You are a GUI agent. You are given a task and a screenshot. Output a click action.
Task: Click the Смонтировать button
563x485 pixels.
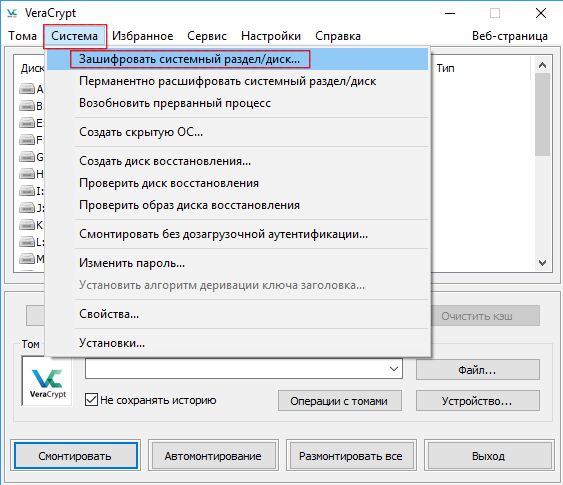pos(75,456)
